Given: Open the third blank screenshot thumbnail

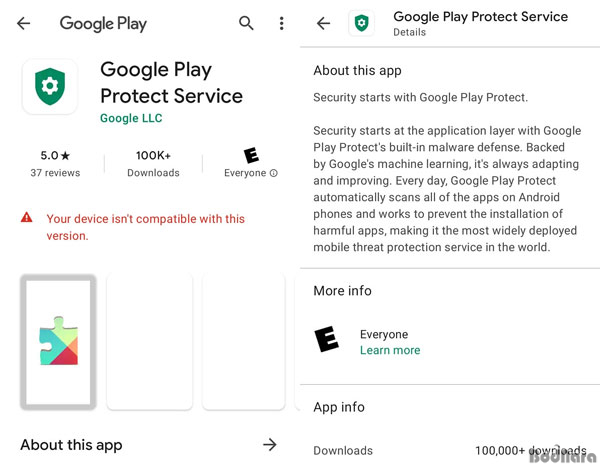Looking at the screenshot, I should pyautogui.click(x=244, y=342).
